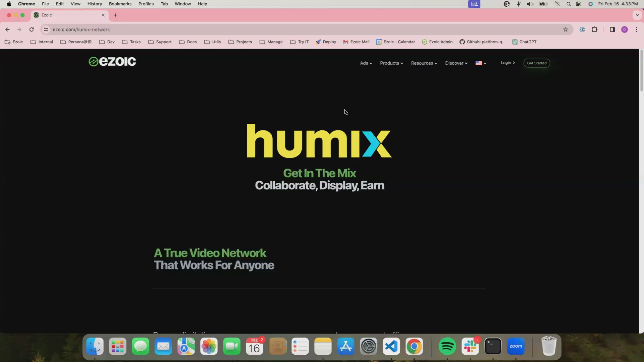The height and width of the screenshot is (362, 644).
Task: Open the Resources dropdown menu
Action: coord(424,63)
